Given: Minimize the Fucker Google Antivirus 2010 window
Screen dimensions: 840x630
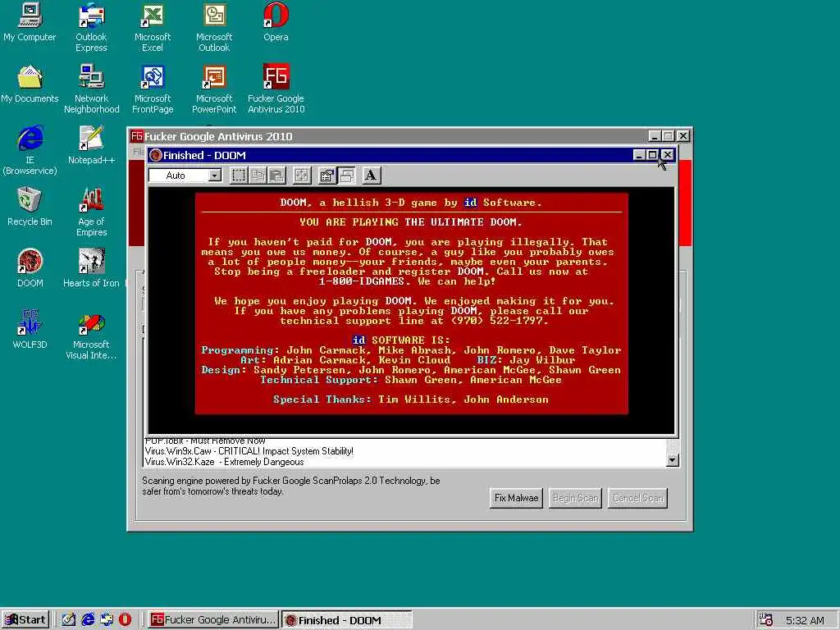Looking at the screenshot, I should click(x=654, y=136).
